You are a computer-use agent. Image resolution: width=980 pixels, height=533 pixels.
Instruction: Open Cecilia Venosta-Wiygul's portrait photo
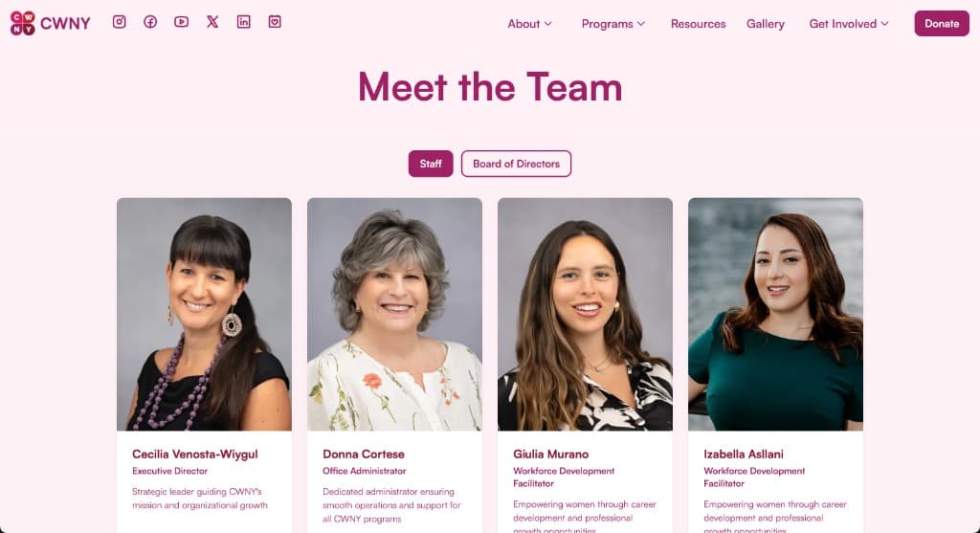tap(204, 314)
